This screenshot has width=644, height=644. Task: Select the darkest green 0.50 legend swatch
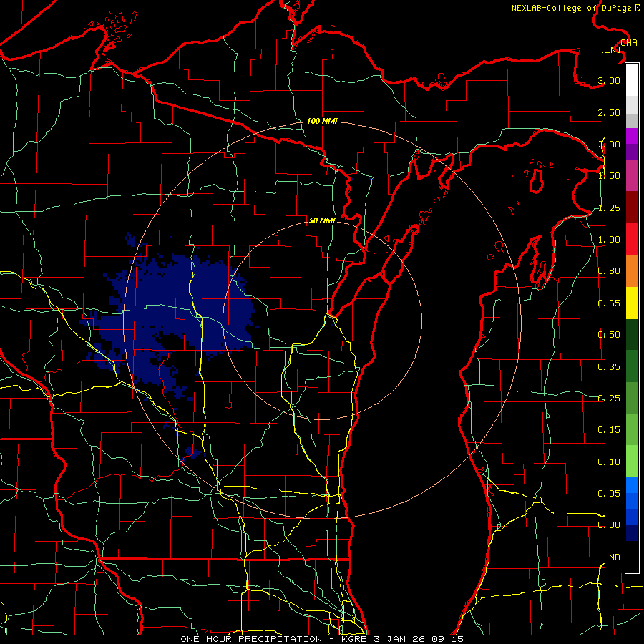tap(632, 334)
